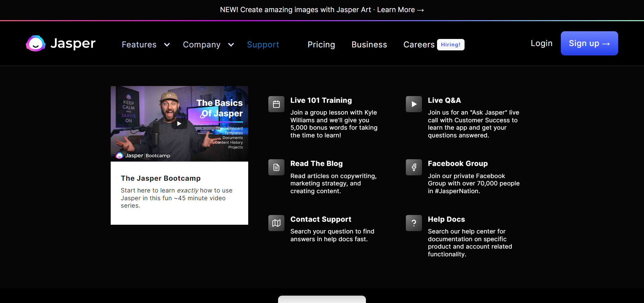This screenshot has width=644, height=303.
Task: Play the Basics of Jasper video
Action: click(179, 124)
